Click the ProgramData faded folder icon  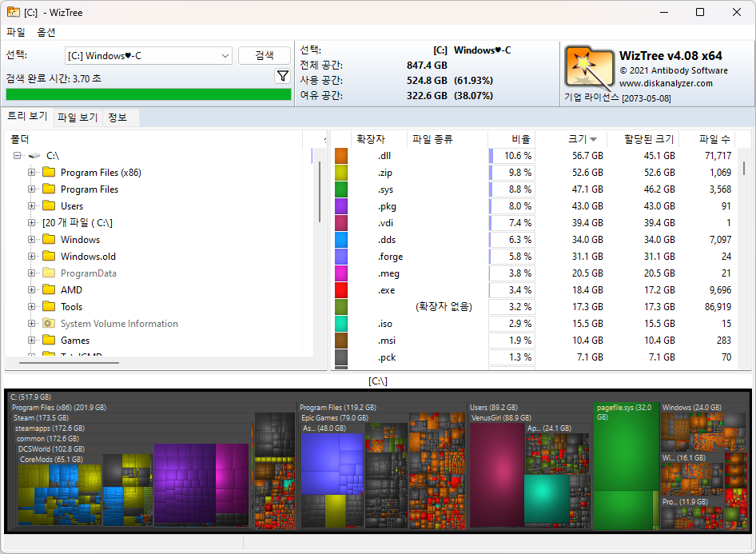[x=49, y=273]
